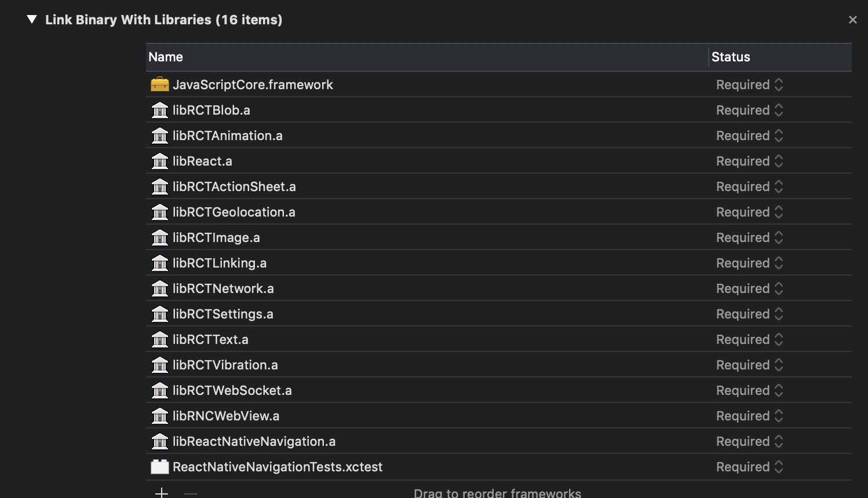Image resolution: width=868 pixels, height=498 pixels.
Task: Open Status dropdown for libRCTLinking.a
Action: (x=749, y=263)
